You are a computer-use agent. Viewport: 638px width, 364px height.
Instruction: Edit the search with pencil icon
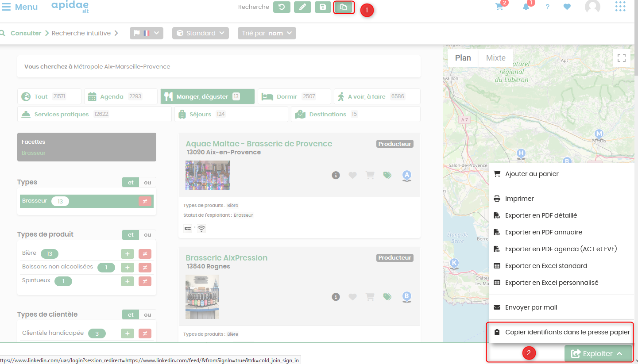[302, 7]
